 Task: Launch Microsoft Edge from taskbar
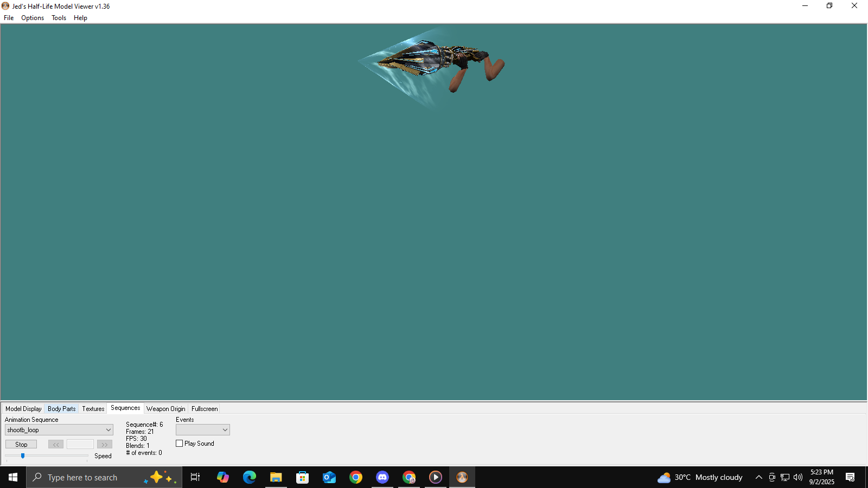250,477
